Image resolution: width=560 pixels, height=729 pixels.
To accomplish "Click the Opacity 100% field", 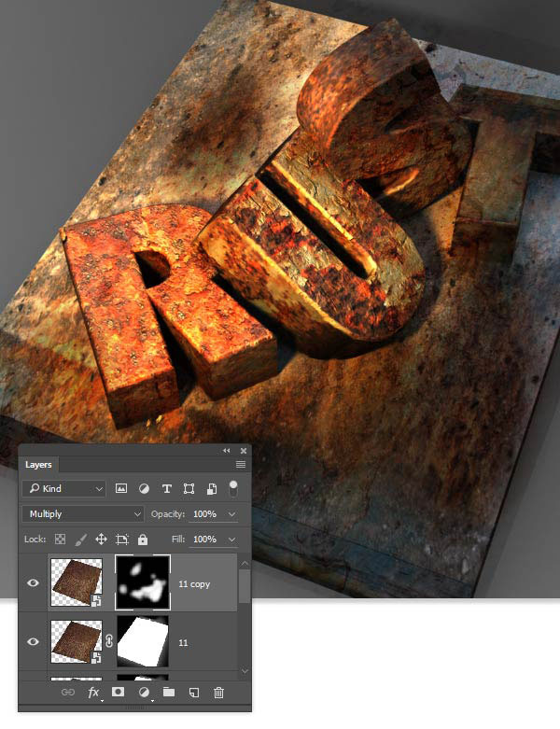I will pos(205,513).
